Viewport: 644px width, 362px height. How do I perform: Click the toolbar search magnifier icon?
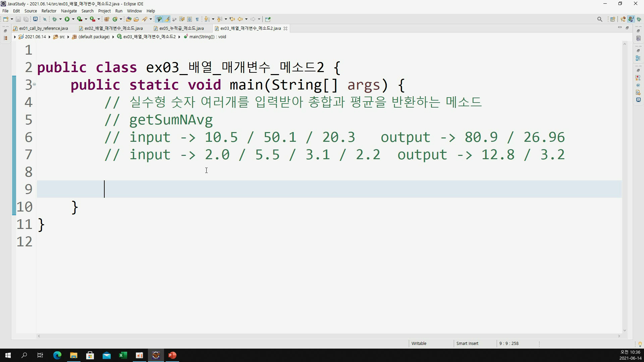(x=600, y=19)
